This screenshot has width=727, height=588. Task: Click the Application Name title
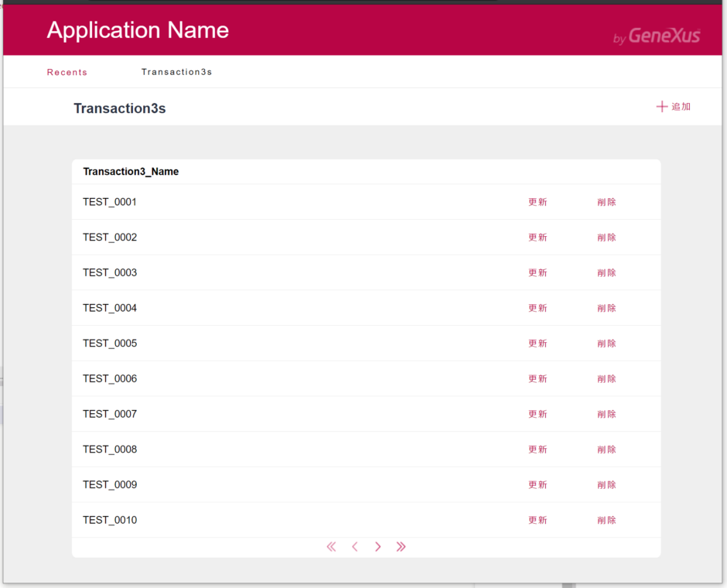click(138, 30)
